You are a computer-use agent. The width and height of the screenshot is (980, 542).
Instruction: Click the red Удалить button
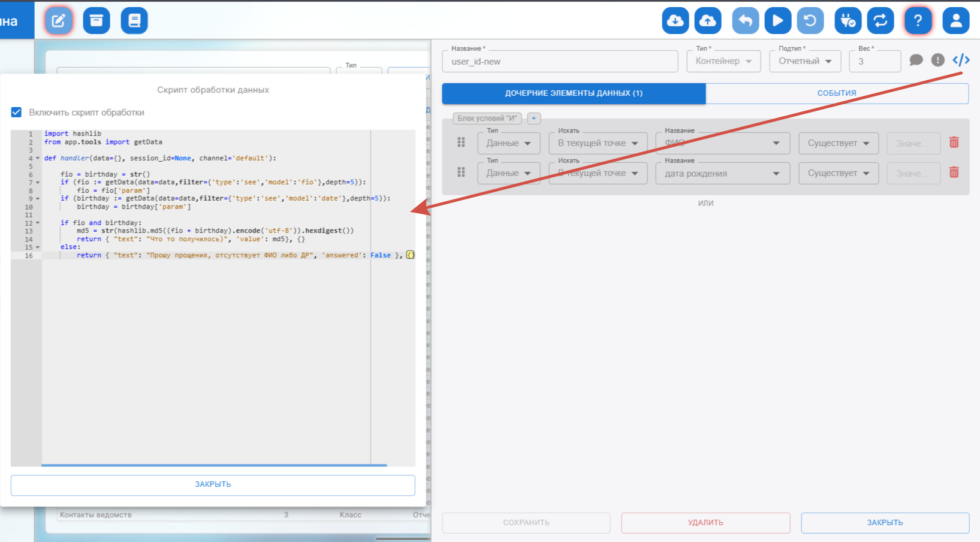pyautogui.click(x=705, y=523)
